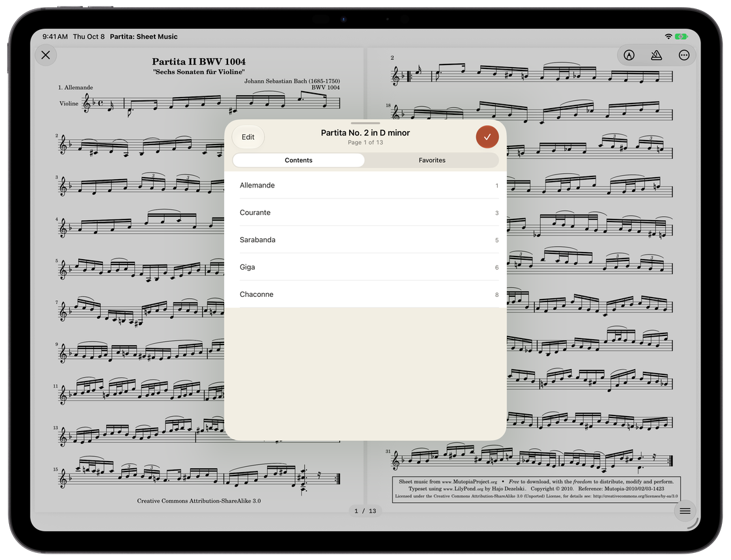This screenshot has height=560, width=731.
Task: Open the more options ellipsis menu
Action: 683,55
